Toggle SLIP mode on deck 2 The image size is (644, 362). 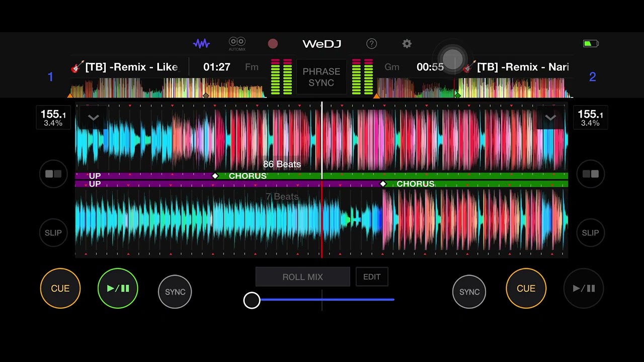590,233
